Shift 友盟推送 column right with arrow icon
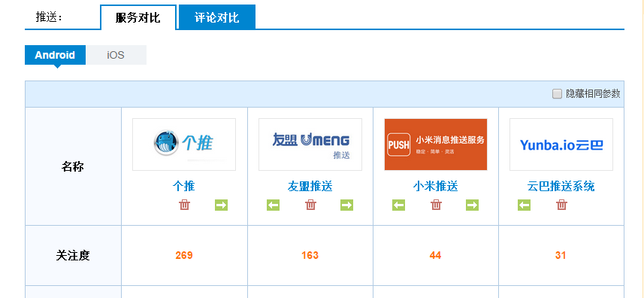 pos(346,205)
